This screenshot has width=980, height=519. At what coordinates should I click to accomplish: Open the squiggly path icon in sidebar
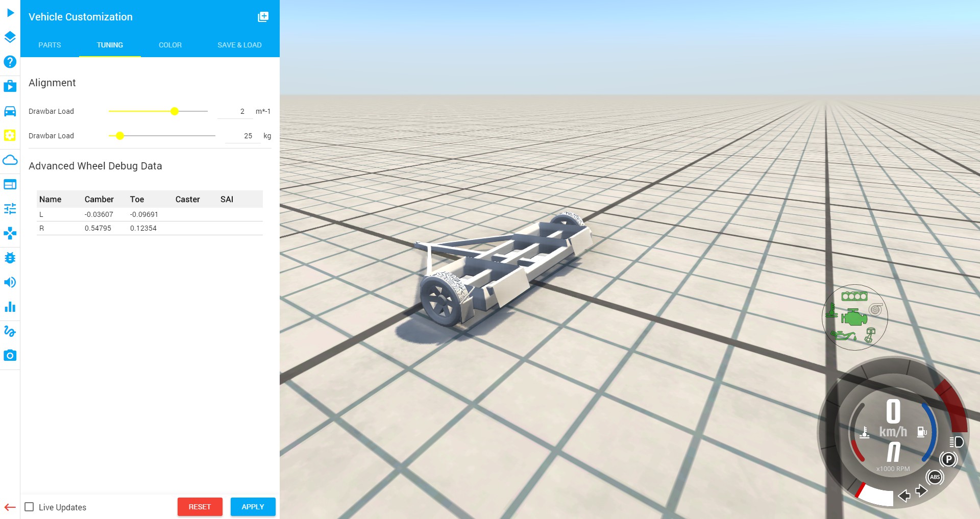coord(10,331)
